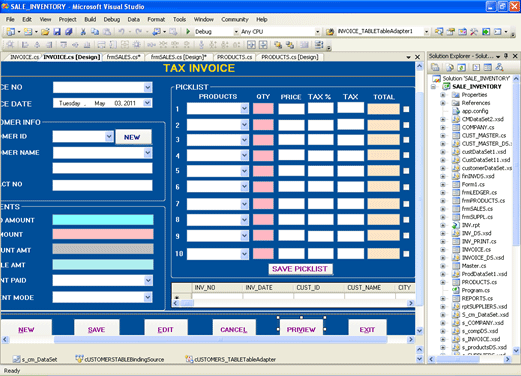Click Refresh icon in Solution Explorer toolbar
Image resolution: width=521 pixels, height=376 pixels.
click(462, 67)
